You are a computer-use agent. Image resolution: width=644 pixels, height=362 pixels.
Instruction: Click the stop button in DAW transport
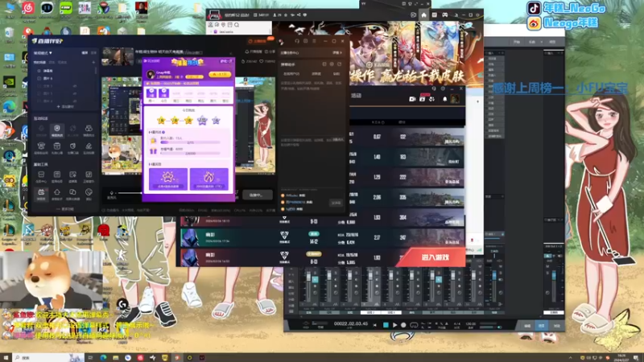386,325
